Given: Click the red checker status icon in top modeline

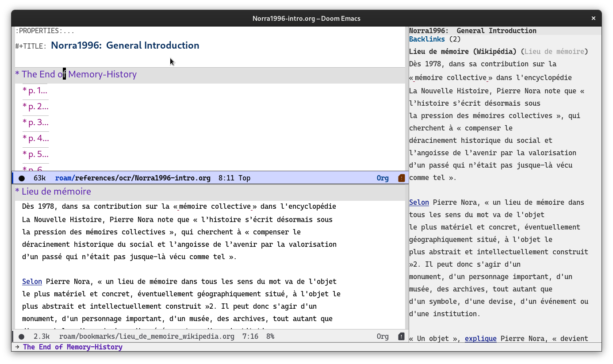Looking at the screenshot, I should click(x=401, y=178).
